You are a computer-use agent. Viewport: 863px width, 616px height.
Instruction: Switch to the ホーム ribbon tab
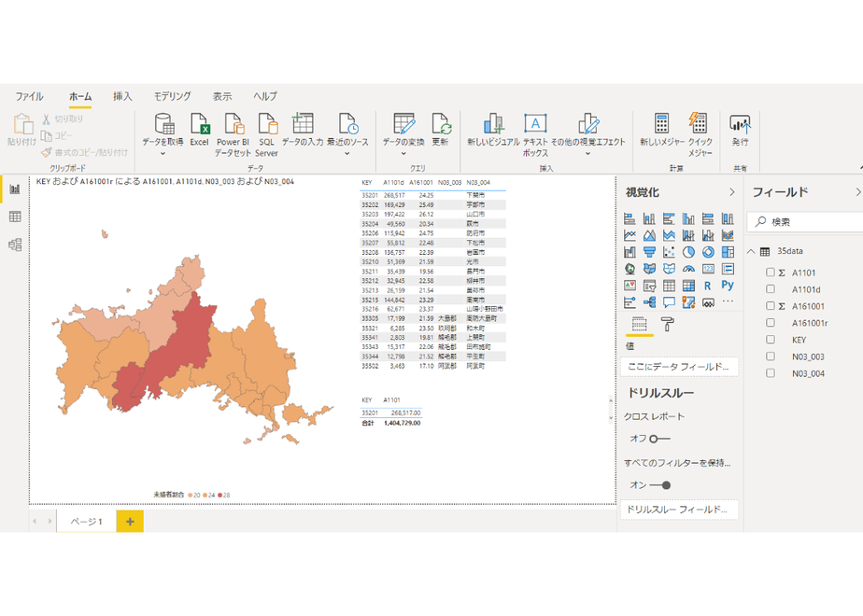[80, 96]
